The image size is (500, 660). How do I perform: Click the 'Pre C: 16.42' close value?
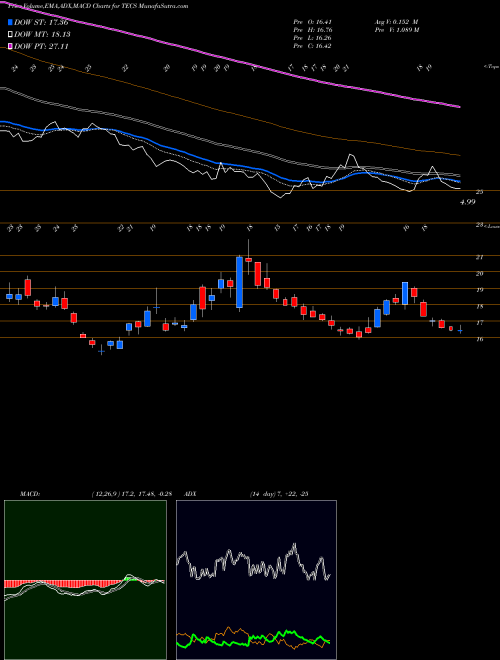pos(312,46)
